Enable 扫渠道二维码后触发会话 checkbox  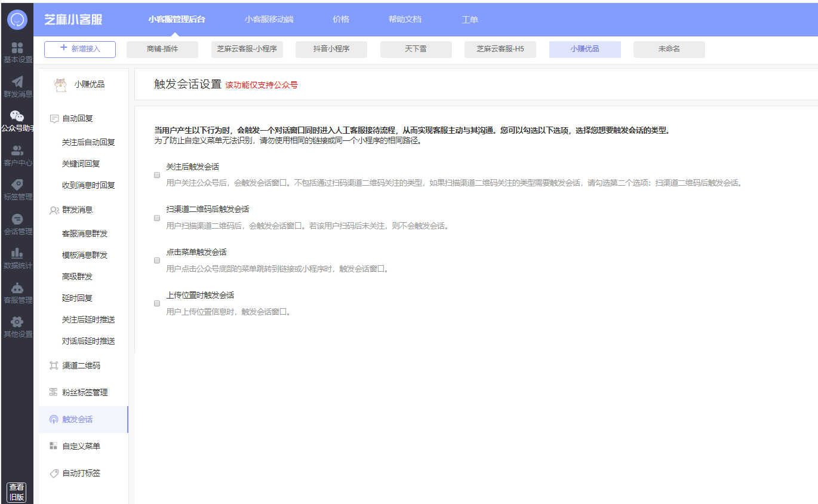click(x=157, y=218)
